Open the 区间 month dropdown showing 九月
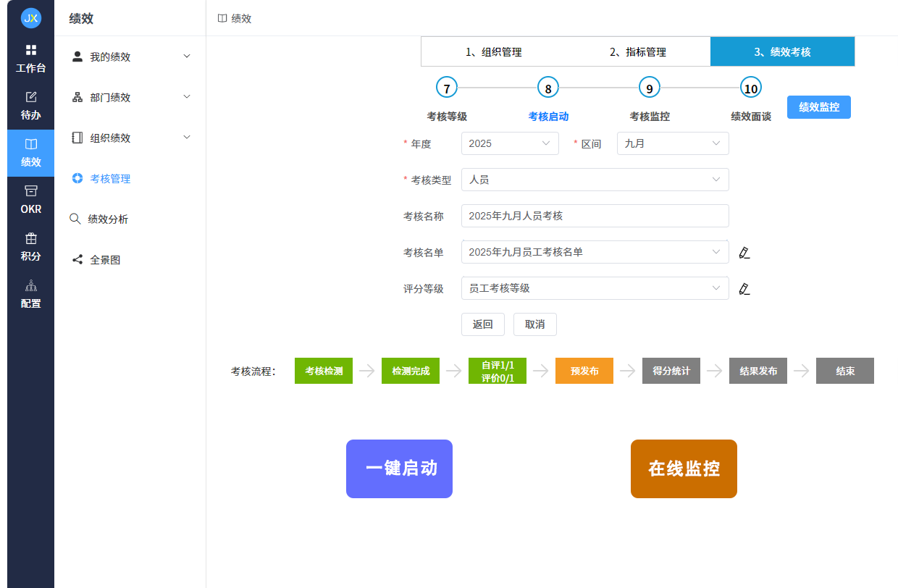898x588 pixels. tap(672, 143)
